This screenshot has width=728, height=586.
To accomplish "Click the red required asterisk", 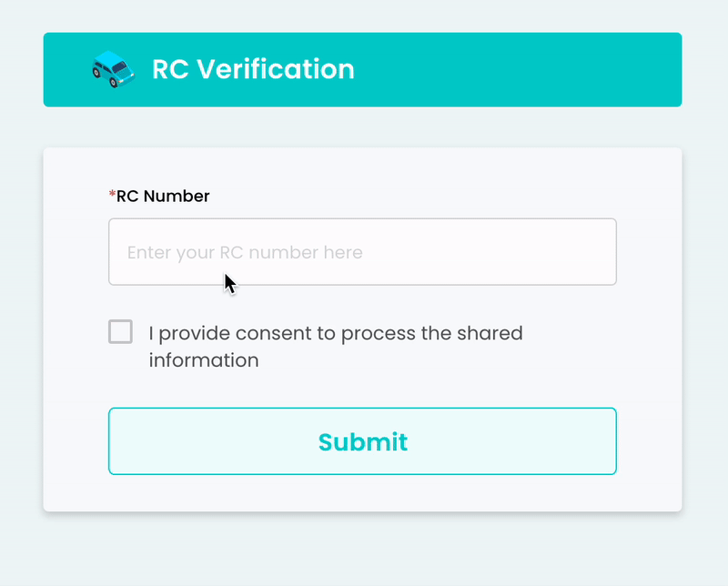I will [112, 194].
